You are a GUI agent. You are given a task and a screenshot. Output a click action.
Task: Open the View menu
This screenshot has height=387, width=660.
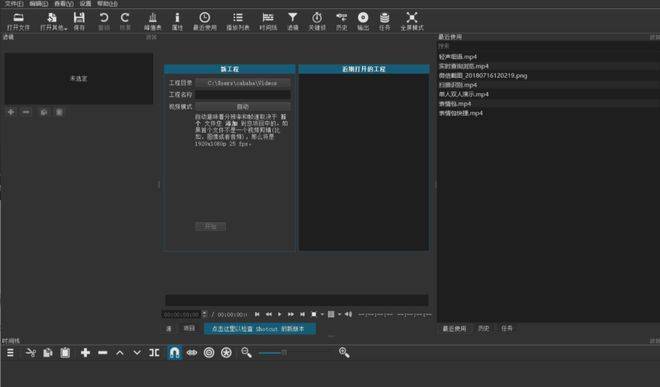click(x=64, y=4)
